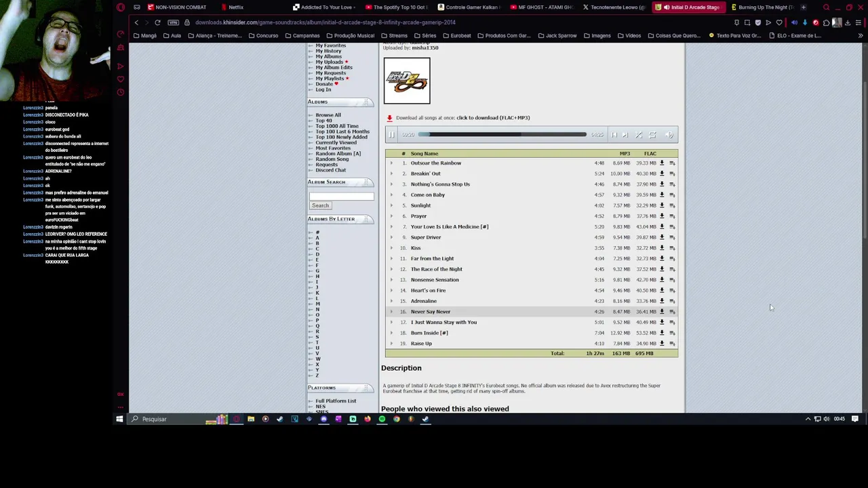Play Prayer via row arrow
The image size is (868, 488).
coord(391,216)
